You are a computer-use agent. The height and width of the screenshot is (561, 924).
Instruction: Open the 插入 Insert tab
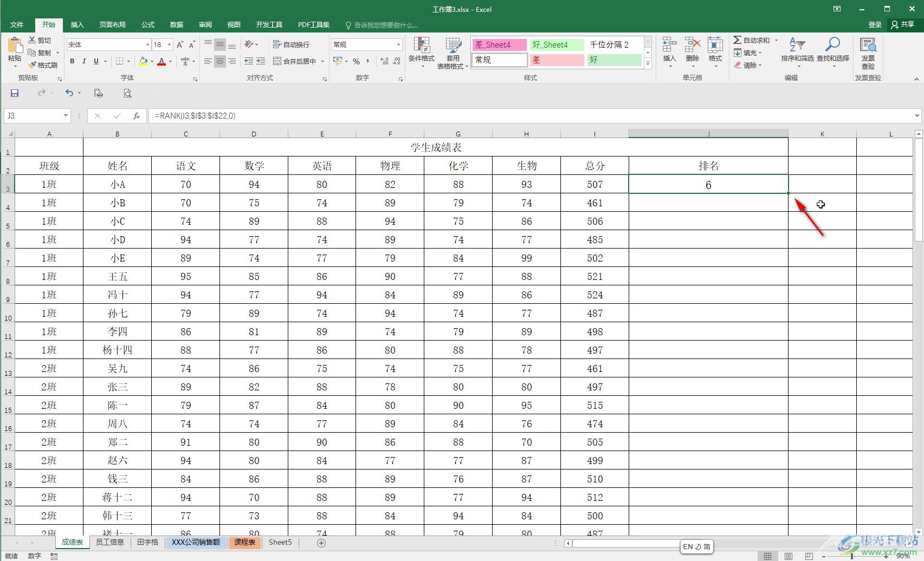click(x=77, y=25)
